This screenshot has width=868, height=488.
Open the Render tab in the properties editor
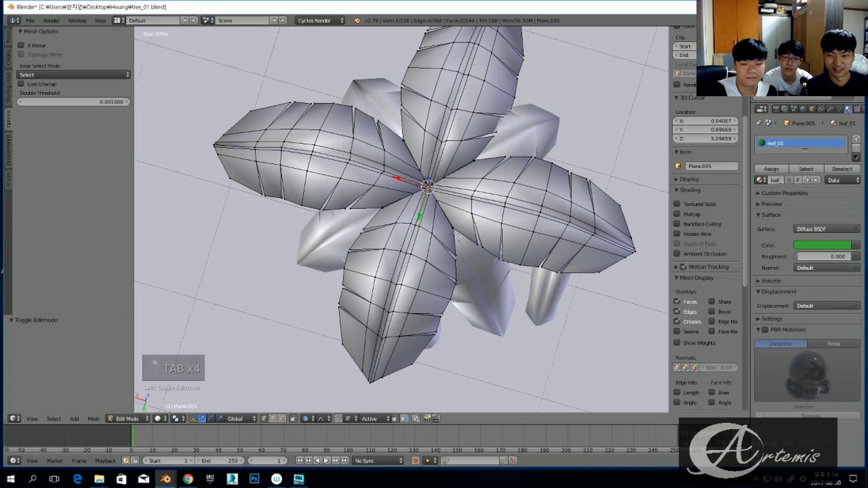pos(776,109)
